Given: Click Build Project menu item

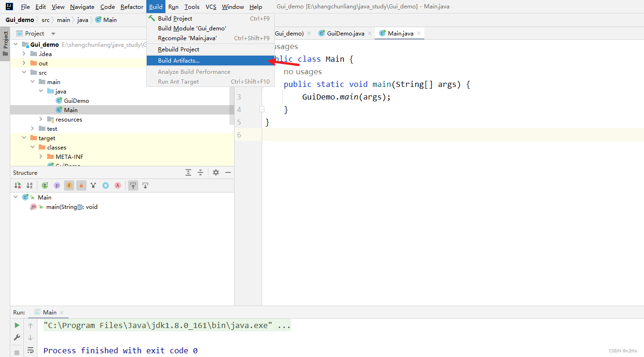Looking at the screenshot, I should point(210,19).
